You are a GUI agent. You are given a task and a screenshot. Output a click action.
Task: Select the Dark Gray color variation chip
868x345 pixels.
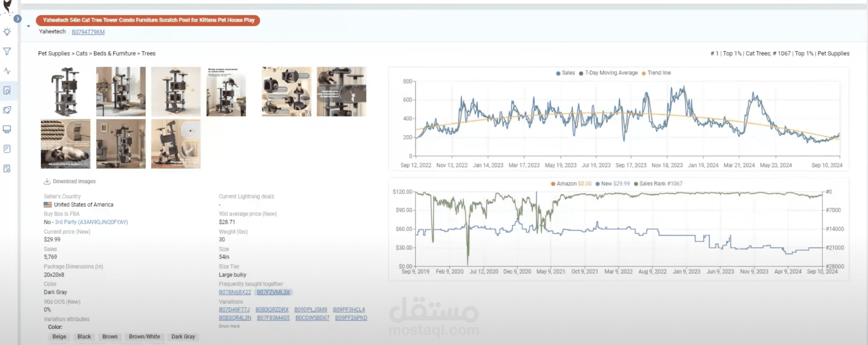tap(183, 337)
